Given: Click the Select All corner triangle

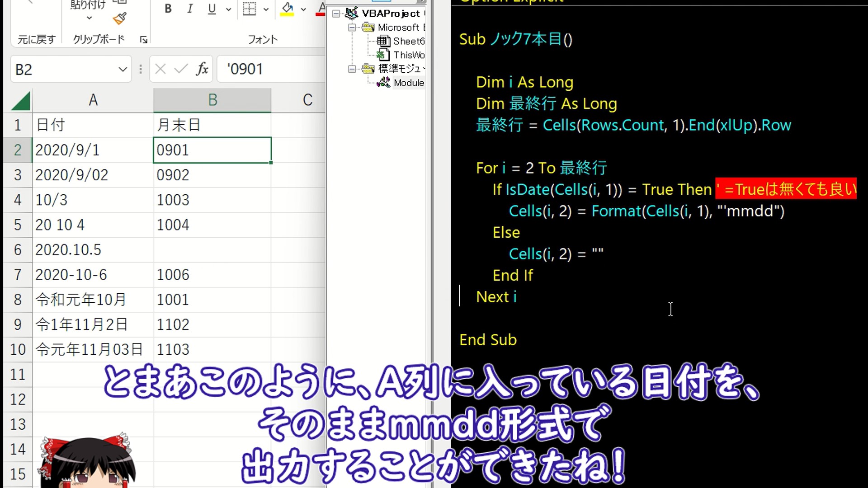Looking at the screenshot, I should click(20, 100).
